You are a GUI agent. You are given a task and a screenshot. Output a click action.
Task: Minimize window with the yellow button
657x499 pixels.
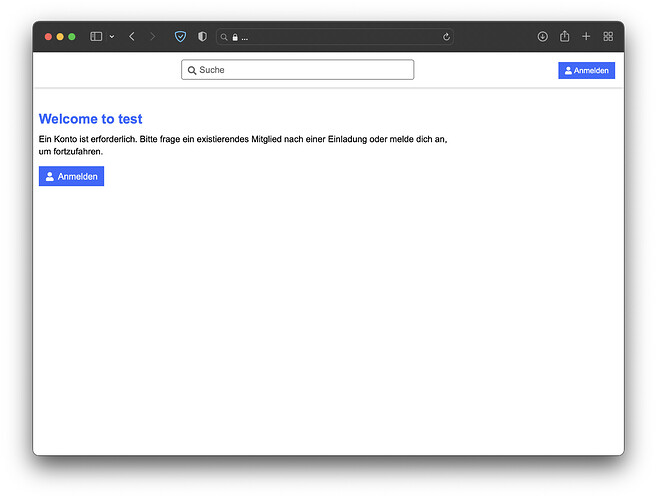60,37
